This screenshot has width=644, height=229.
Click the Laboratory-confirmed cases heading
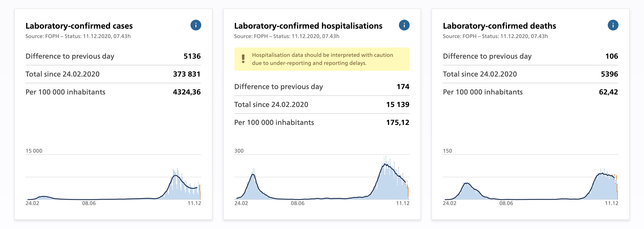click(79, 26)
